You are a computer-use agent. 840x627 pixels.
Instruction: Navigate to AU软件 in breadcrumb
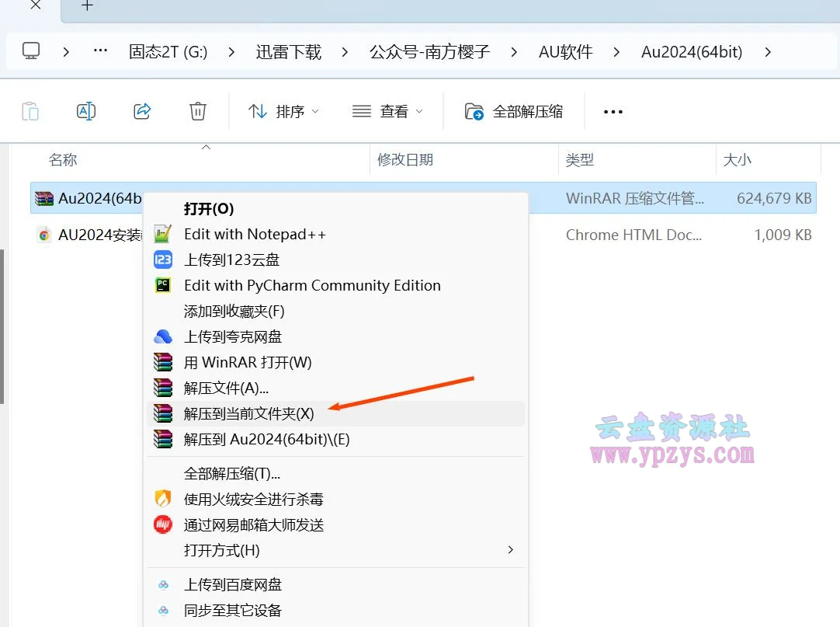[x=565, y=52]
